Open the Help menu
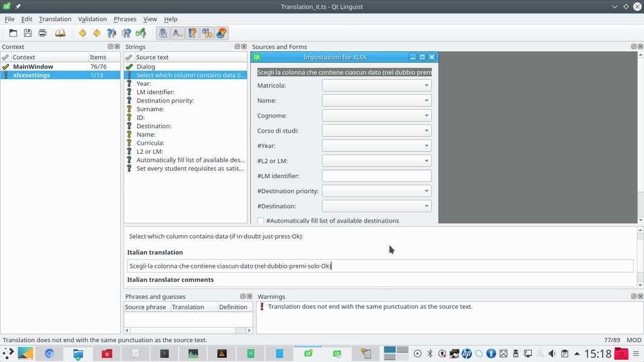Image resolution: width=644 pixels, height=362 pixels. pos(170,19)
